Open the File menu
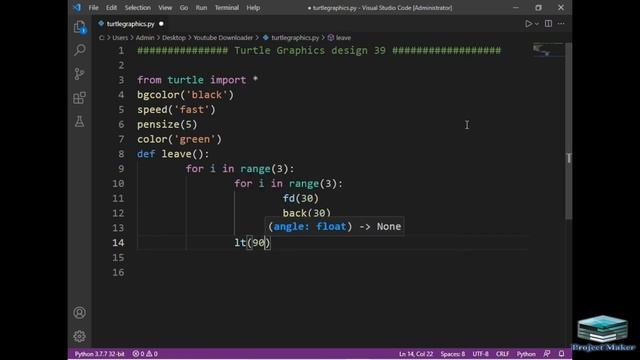The width and height of the screenshot is (640, 360). 93,7
